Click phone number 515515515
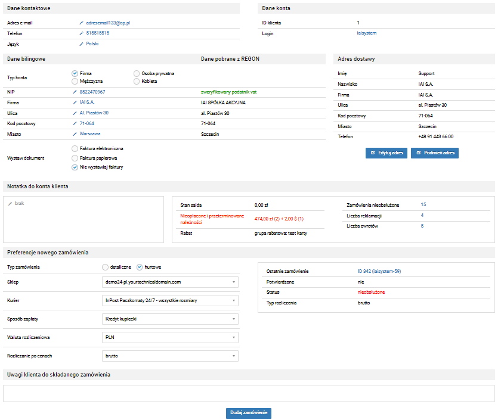Screen dimensions: 504x420 pyautogui.click(x=98, y=33)
